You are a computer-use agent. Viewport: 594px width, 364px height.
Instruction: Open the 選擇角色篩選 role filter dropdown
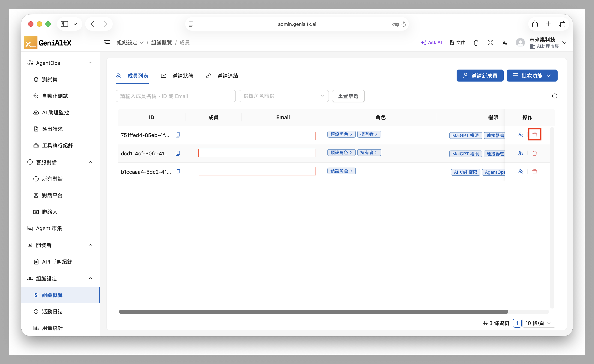click(283, 96)
